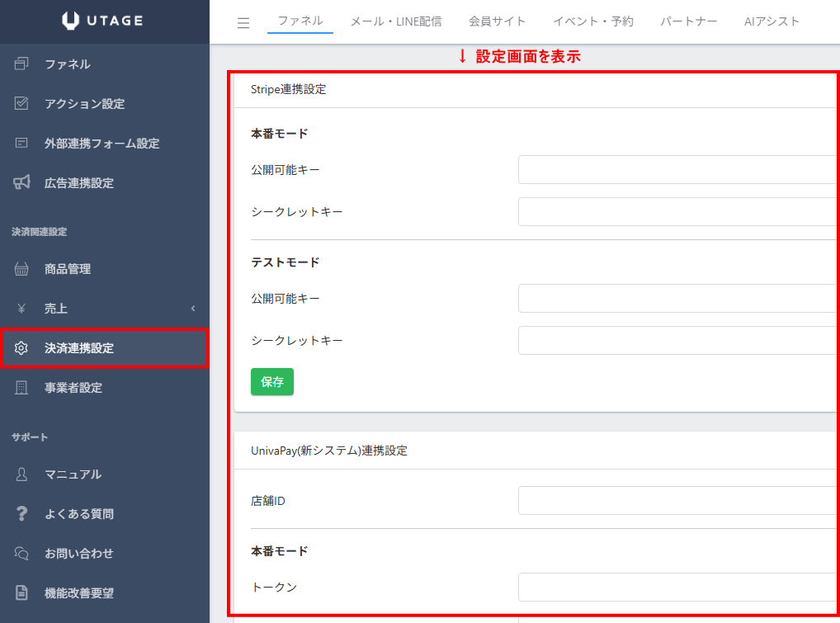Screen dimensions: 840x623
Task: Open the 会員サイト tab
Action: [497, 21]
